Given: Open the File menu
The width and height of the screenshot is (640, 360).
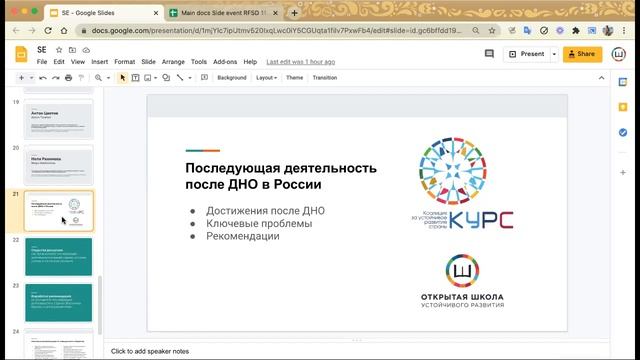Looking at the screenshot, I should click(x=42, y=62).
